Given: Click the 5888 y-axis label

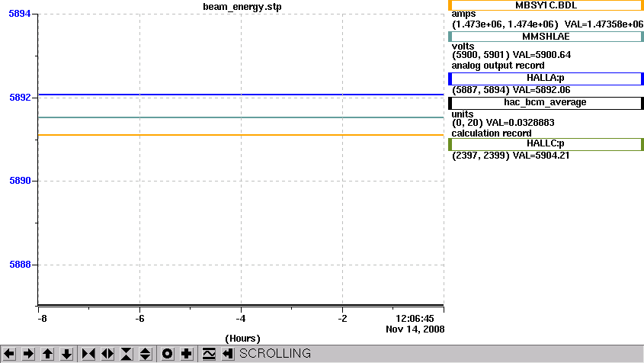Looking at the screenshot, I should (x=20, y=265).
